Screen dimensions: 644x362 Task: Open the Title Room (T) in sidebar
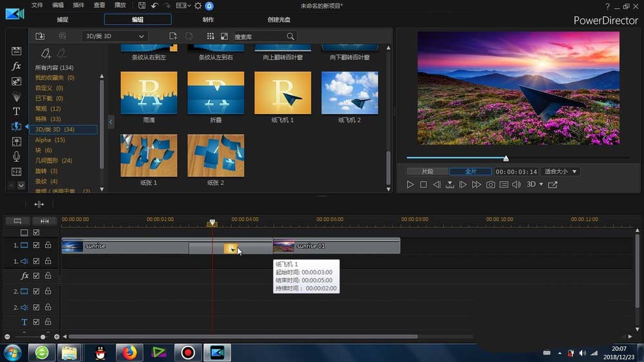pos(17,111)
